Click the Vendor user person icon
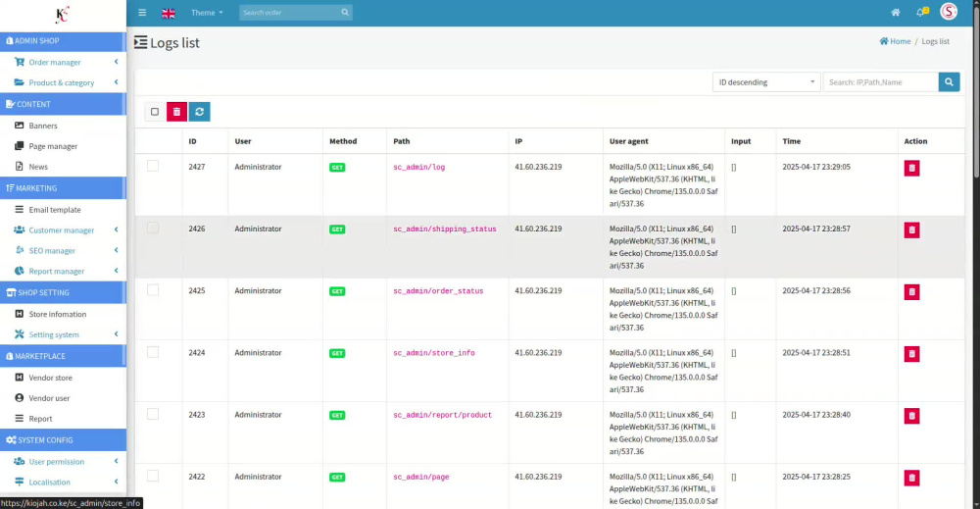This screenshot has width=980, height=509. [20, 398]
